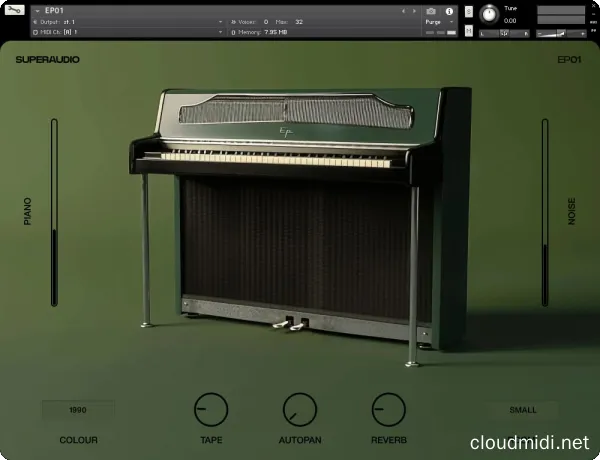Click the Tune knob
This screenshot has height=460, width=600.
point(489,14)
